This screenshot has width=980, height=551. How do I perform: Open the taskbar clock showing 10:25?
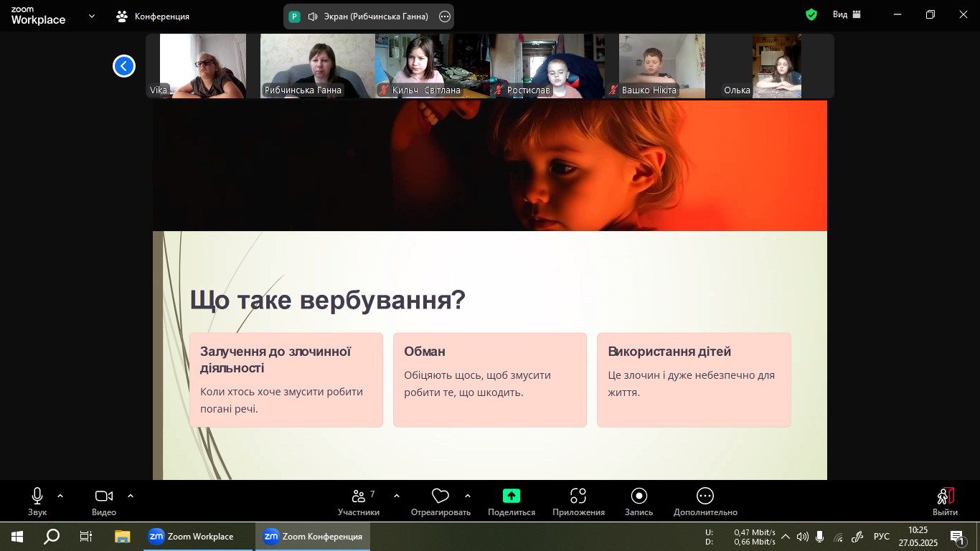pyautogui.click(x=918, y=537)
